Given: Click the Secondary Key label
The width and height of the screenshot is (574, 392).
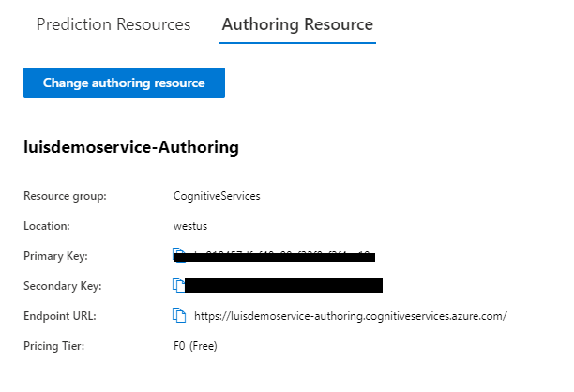Looking at the screenshot, I should pyautogui.click(x=62, y=286).
